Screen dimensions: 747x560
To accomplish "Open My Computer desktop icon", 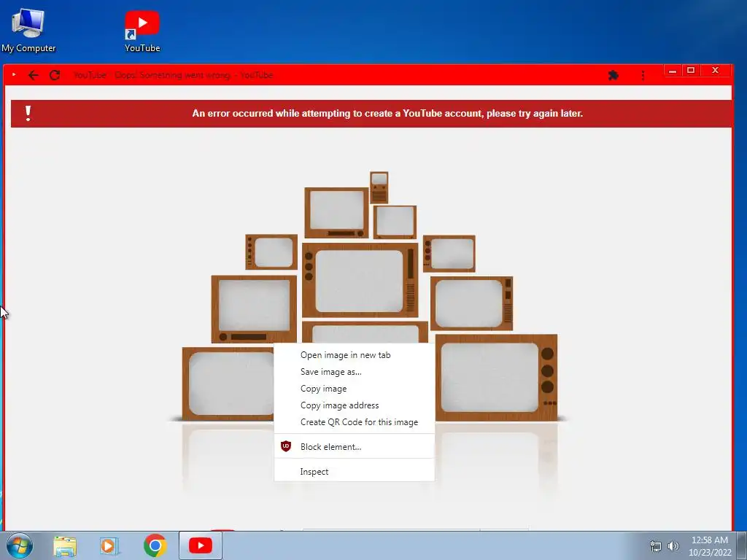I will point(28,30).
